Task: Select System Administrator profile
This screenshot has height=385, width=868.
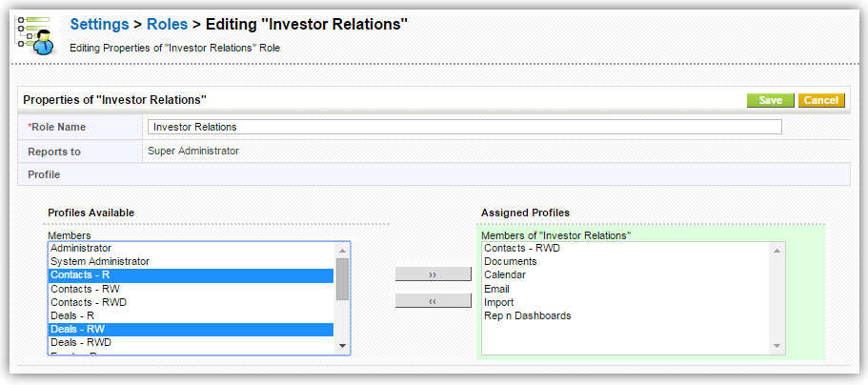Action: point(100,261)
